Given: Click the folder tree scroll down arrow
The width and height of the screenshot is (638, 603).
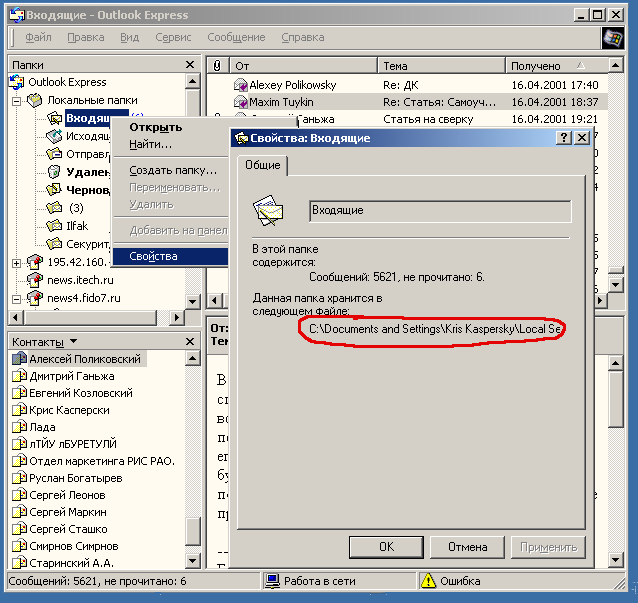Looking at the screenshot, I should pos(192,302).
